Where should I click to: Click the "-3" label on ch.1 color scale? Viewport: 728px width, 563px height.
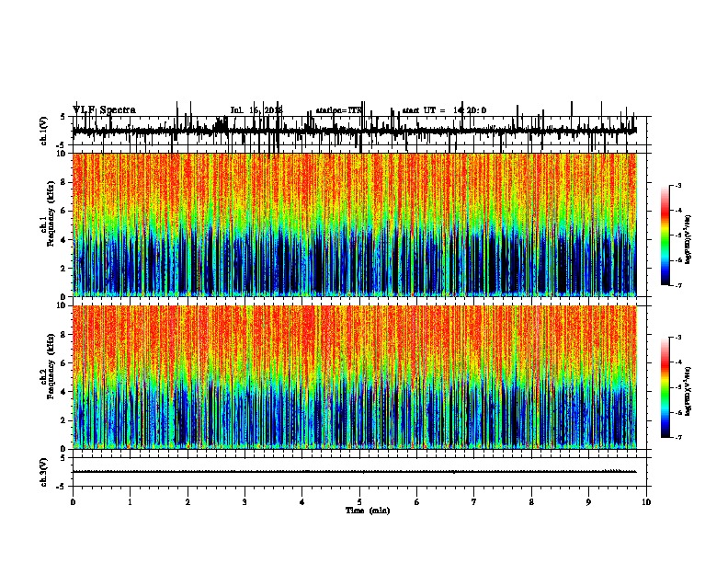point(678,185)
